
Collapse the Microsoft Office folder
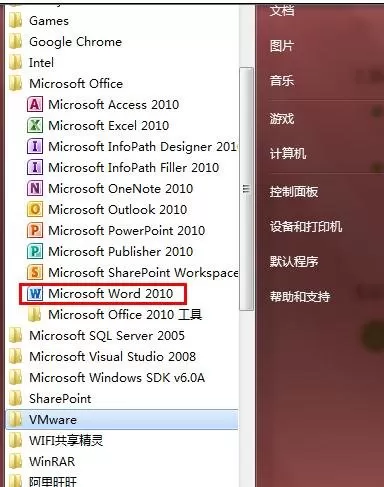click(x=76, y=84)
